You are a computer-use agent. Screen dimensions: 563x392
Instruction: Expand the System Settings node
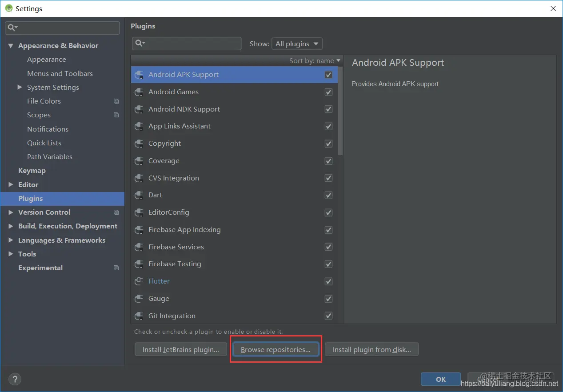[20, 88]
